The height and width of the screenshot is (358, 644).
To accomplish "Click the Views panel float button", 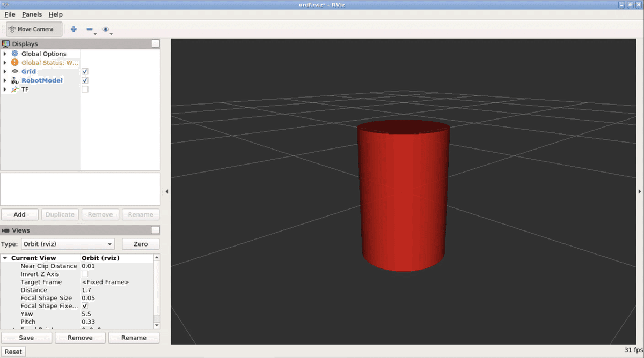I will pos(155,230).
